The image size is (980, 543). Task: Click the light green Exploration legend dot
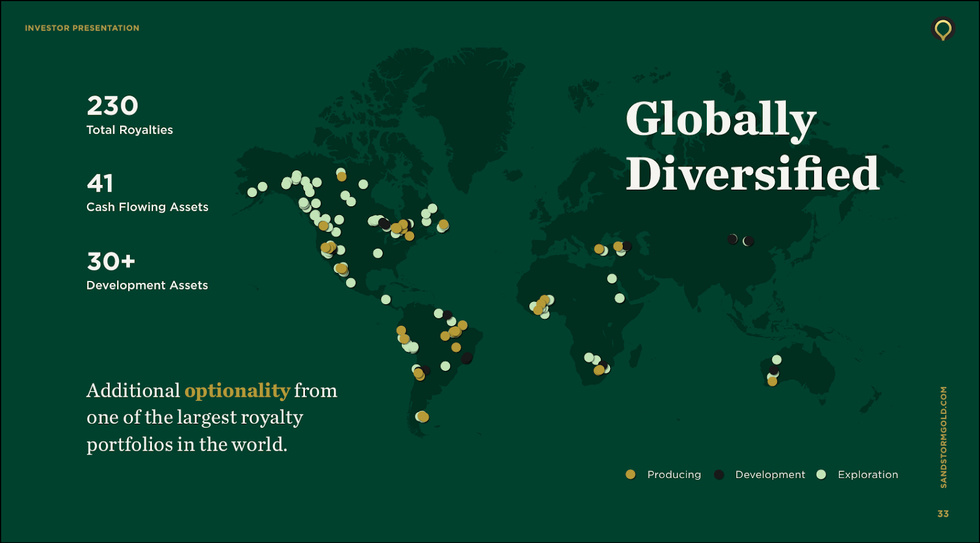coord(821,474)
